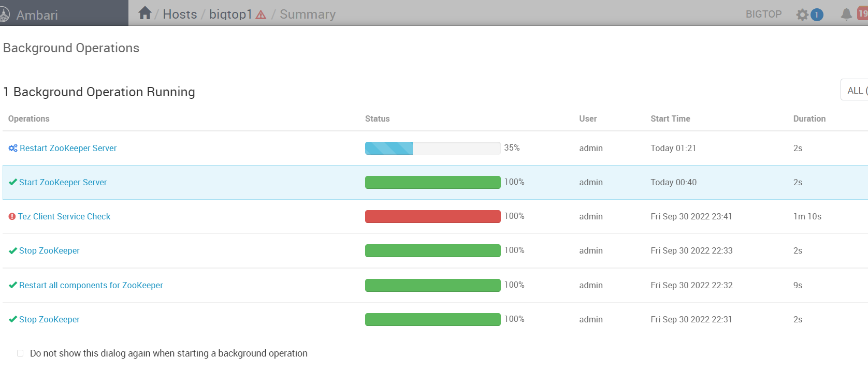Open the bell alerts notification icon
868x371 pixels.
pyautogui.click(x=846, y=14)
